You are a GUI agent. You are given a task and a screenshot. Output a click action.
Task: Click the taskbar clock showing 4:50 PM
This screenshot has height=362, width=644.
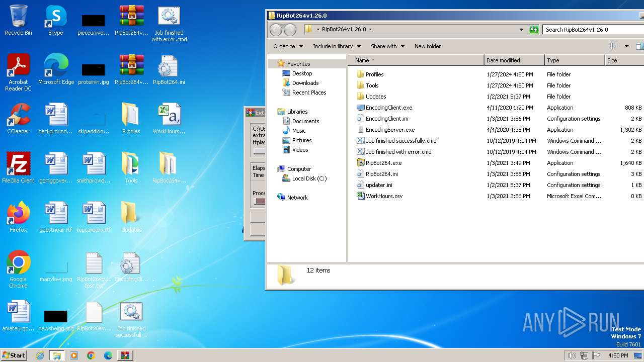pyautogui.click(x=618, y=355)
